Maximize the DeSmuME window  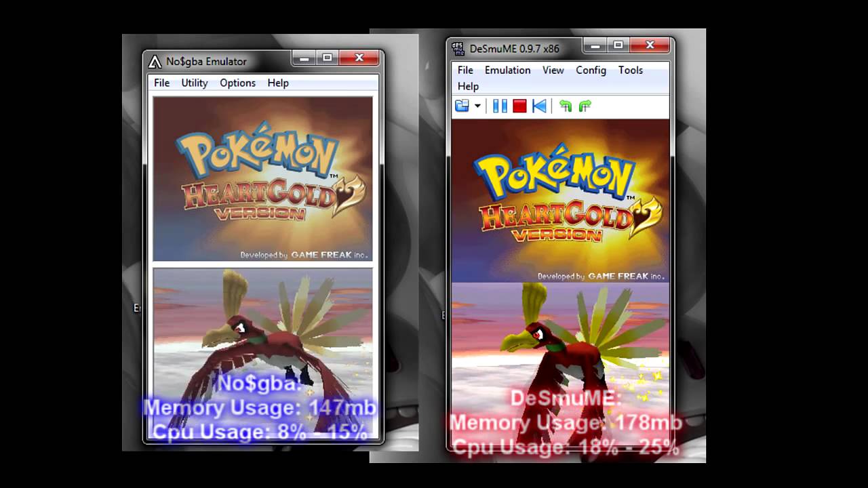coord(618,45)
